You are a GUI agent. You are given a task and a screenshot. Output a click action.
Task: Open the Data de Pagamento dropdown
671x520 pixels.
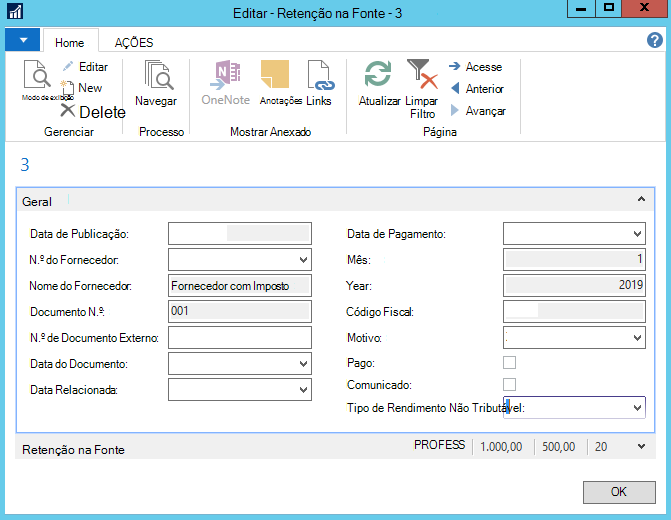click(637, 234)
